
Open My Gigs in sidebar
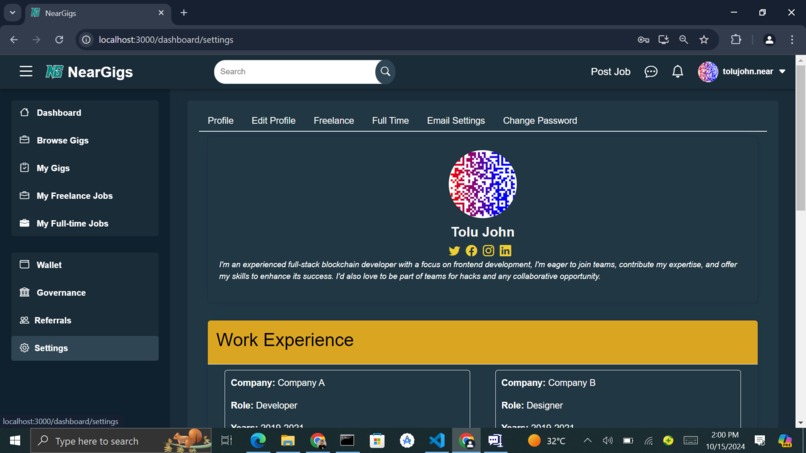click(x=85, y=168)
